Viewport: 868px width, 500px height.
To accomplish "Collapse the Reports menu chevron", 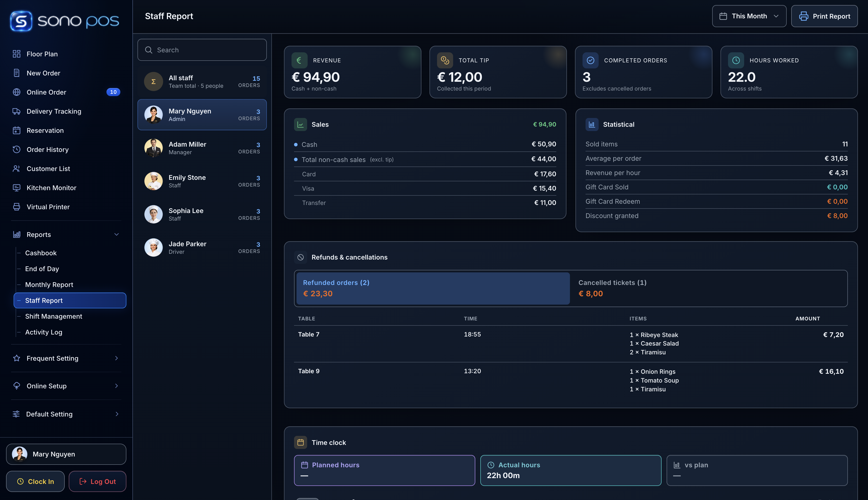I will tap(117, 235).
